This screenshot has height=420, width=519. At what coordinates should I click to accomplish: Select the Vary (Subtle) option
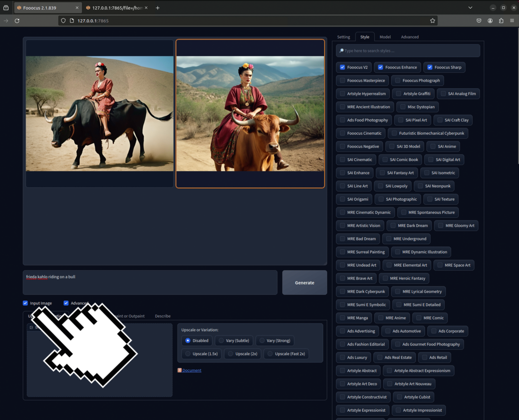coord(221,340)
